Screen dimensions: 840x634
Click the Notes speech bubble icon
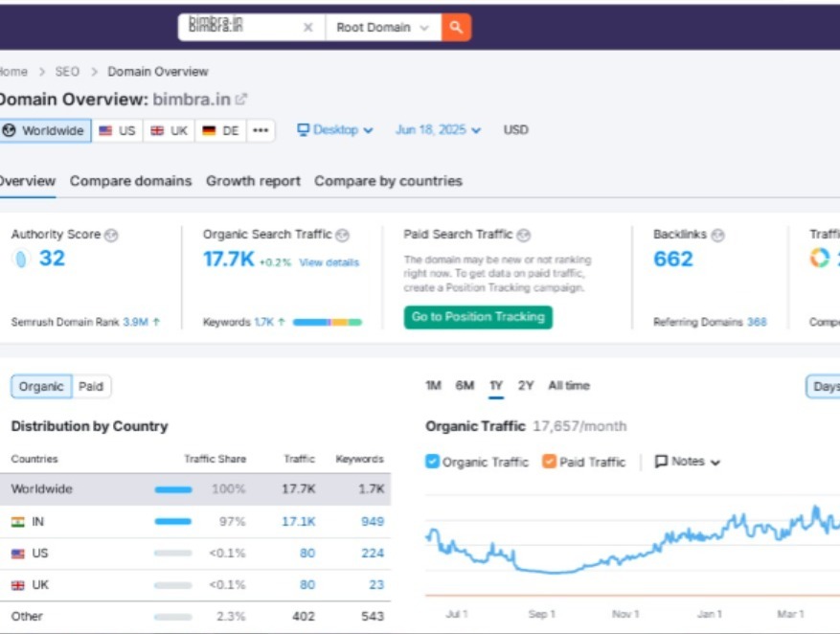pos(661,462)
